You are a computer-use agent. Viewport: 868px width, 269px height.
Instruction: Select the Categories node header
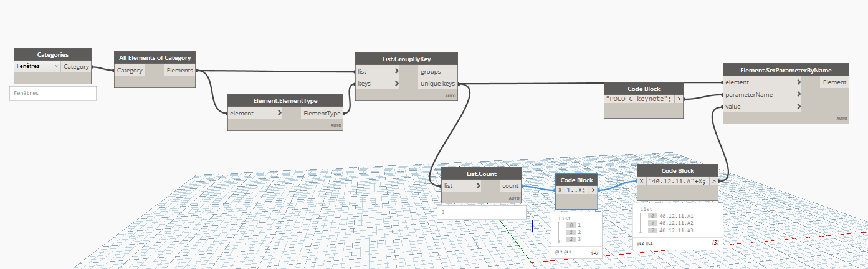point(52,55)
